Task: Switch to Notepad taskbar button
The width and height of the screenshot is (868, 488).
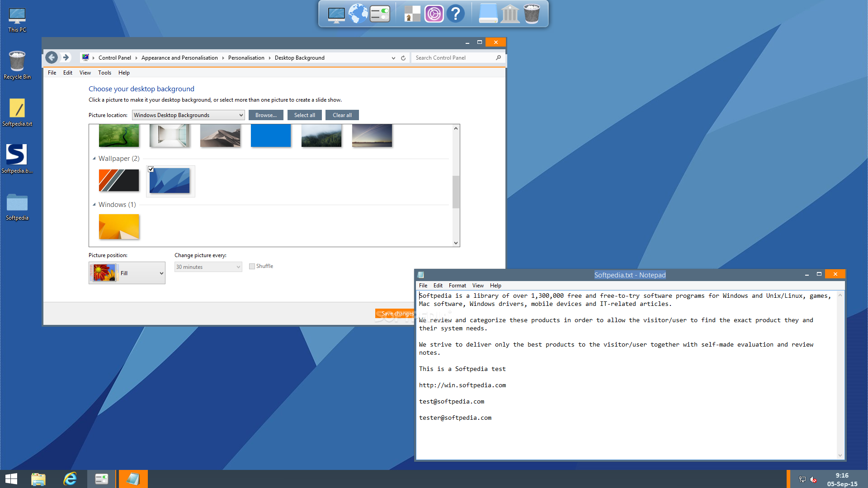Action: point(133,479)
